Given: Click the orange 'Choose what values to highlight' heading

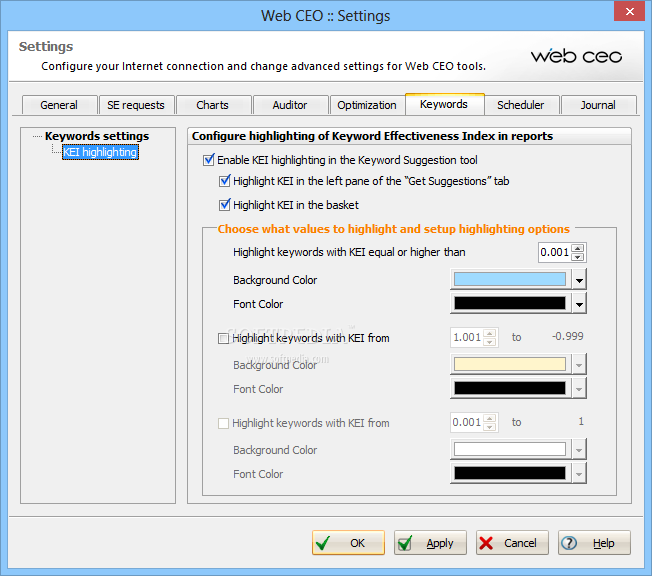Looking at the screenshot, I should (x=393, y=229).
